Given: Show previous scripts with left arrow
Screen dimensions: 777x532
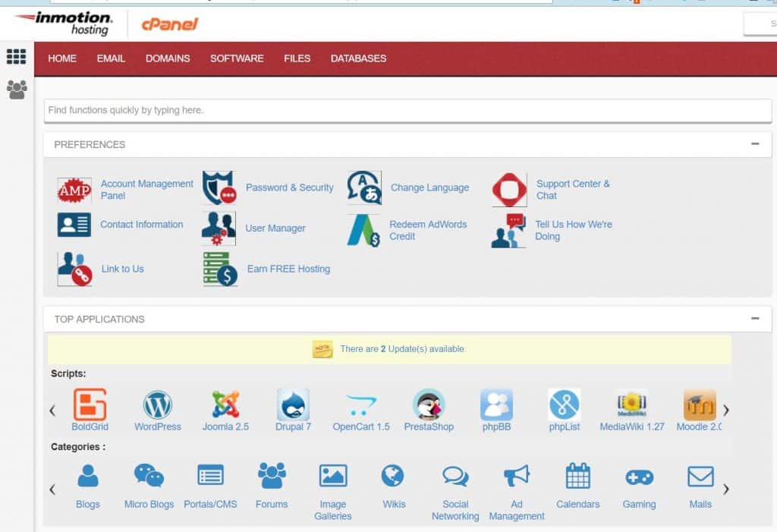Looking at the screenshot, I should click(x=52, y=410).
